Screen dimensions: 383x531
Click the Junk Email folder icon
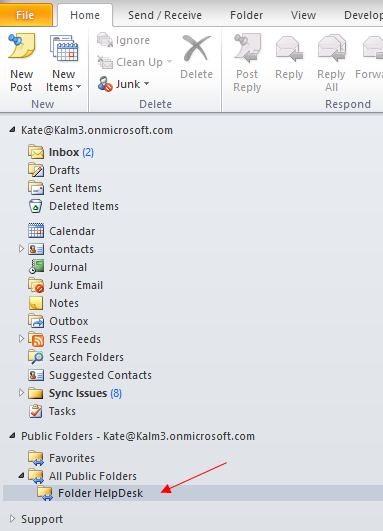(36, 285)
